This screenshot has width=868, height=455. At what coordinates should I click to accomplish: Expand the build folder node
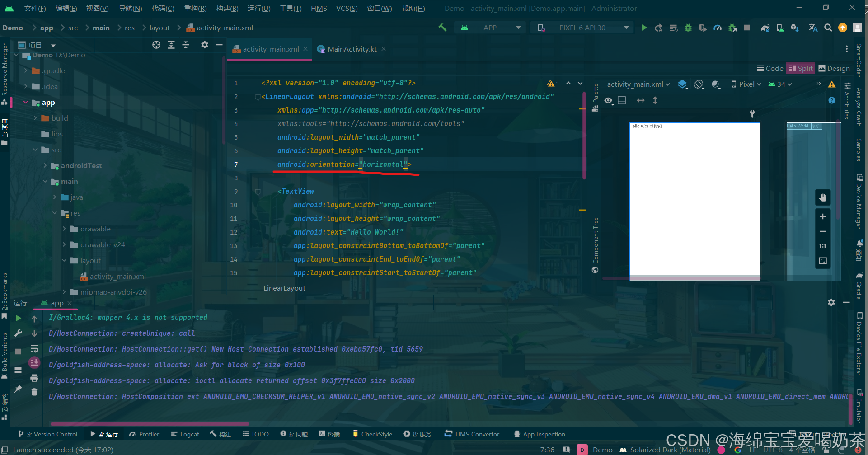click(35, 118)
